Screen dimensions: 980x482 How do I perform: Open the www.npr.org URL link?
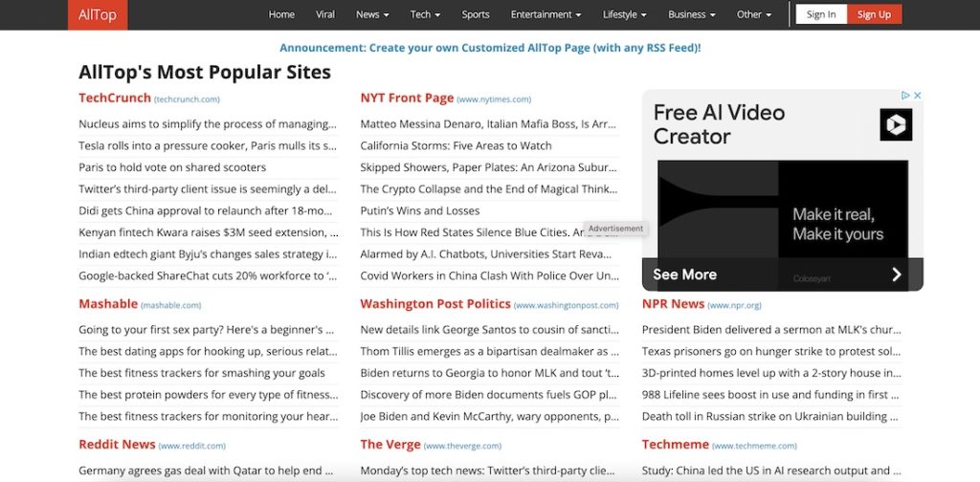[x=734, y=305]
